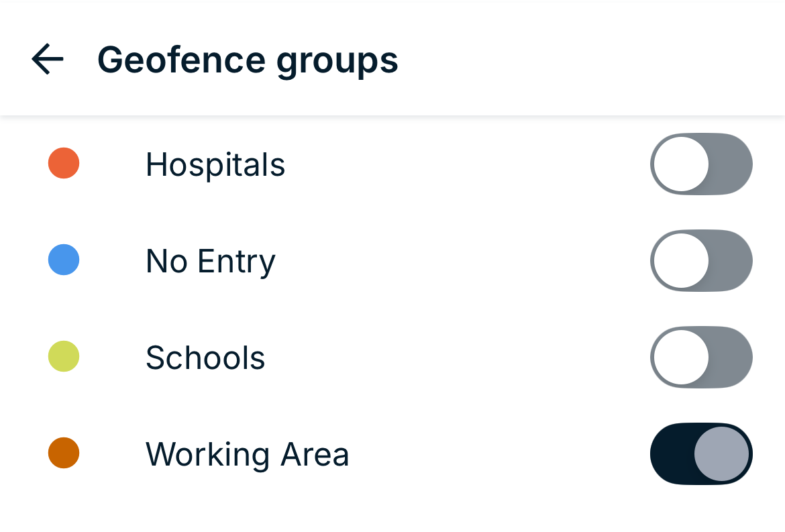The image size is (785, 532).
Task: Click the yellow-green Schools color dot
Action: click(x=64, y=356)
